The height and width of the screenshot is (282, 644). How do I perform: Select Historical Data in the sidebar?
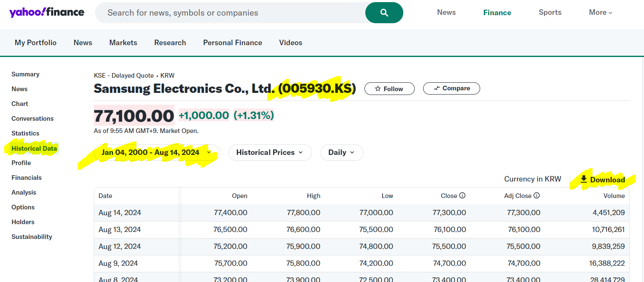[34, 149]
